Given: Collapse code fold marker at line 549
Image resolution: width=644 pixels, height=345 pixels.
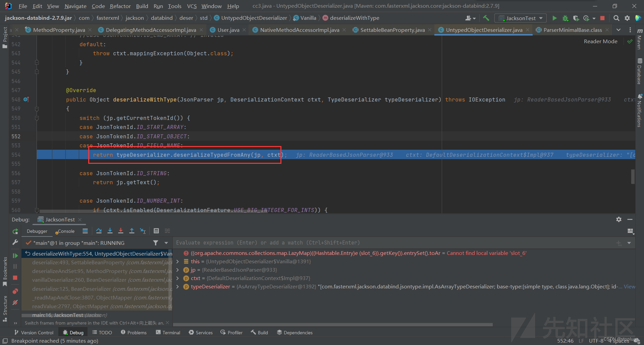Looking at the screenshot, I should [37, 109].
